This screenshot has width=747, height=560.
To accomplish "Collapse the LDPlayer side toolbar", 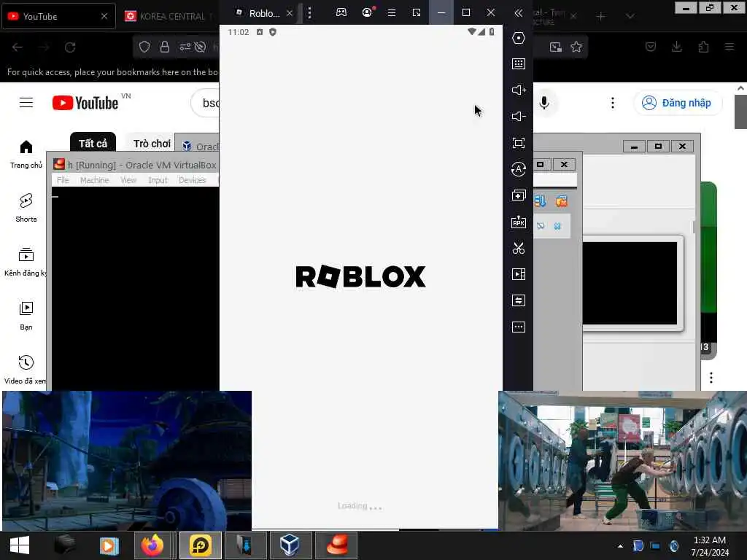I will (519, 13).
